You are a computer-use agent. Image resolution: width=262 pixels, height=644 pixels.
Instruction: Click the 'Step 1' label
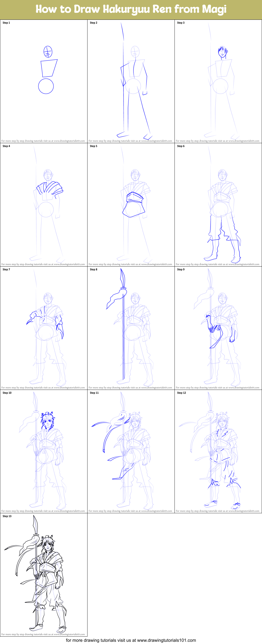tap(6, 23)
